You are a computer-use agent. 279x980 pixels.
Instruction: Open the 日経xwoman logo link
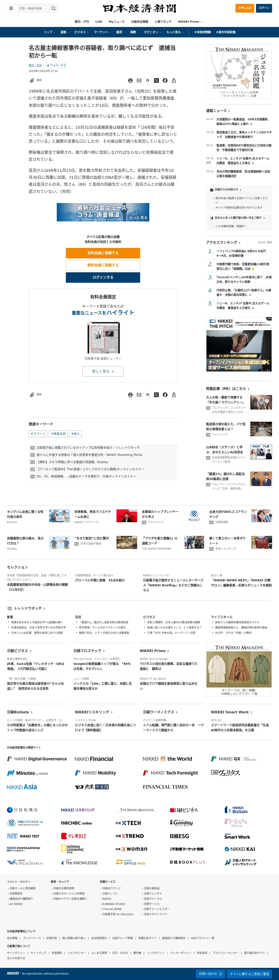[x=131, y=849]
